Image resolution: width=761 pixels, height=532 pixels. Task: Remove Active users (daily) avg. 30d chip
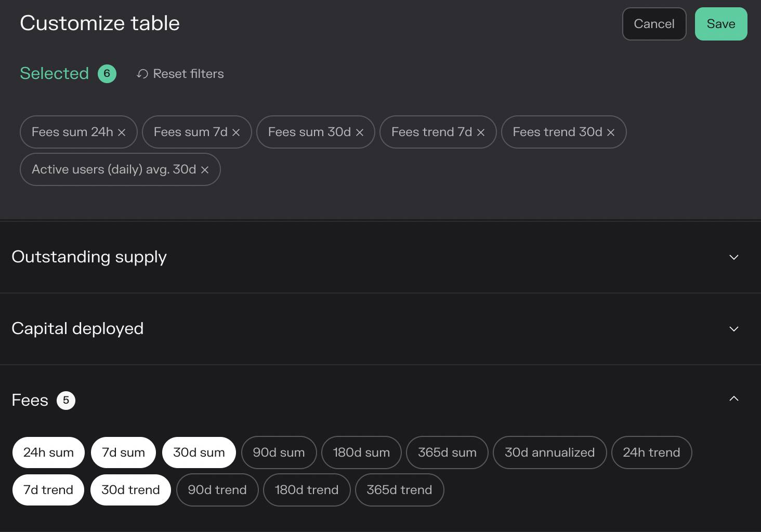pos(205,170)
